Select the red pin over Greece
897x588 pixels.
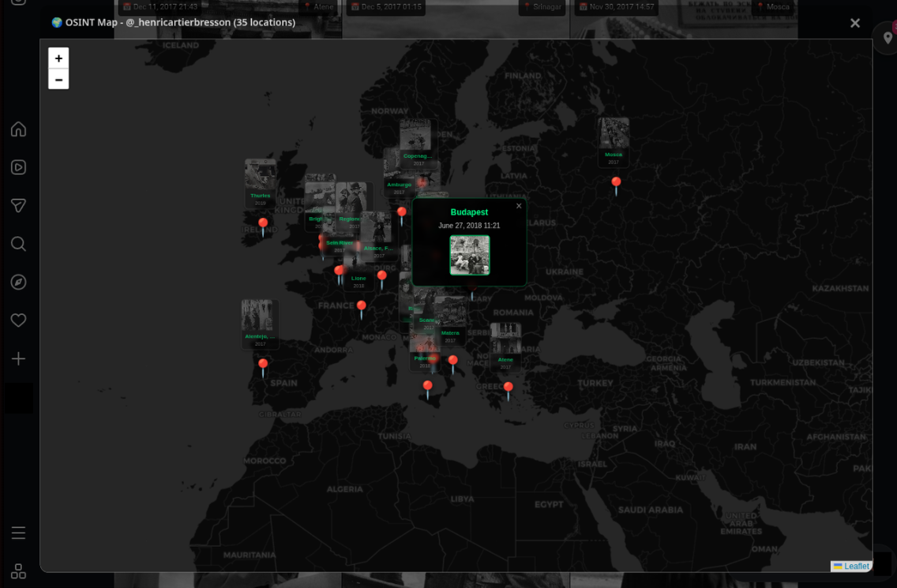(508, 391)
